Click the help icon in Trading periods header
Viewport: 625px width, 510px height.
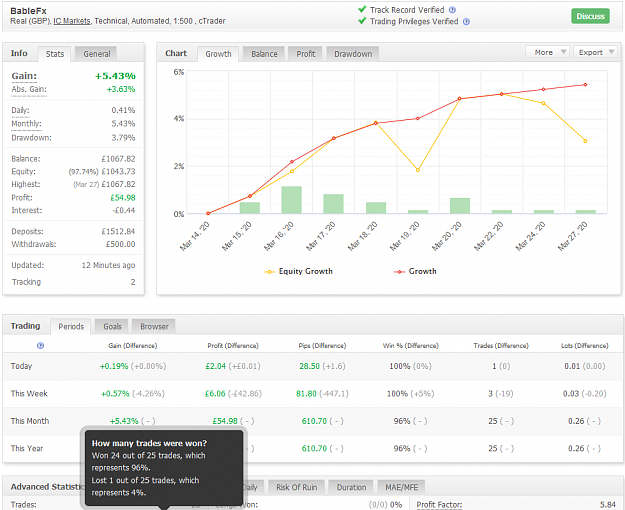[x=40, y=346]
